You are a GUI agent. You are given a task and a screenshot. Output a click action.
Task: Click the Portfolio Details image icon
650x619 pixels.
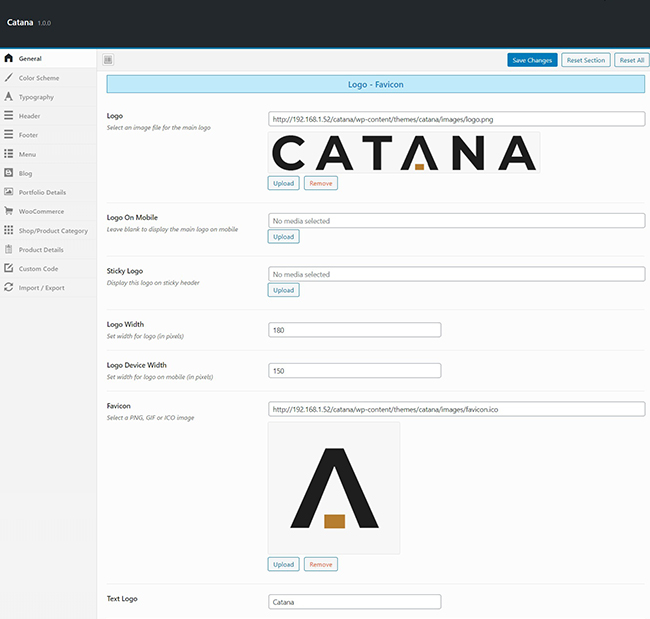click(9, 192)
